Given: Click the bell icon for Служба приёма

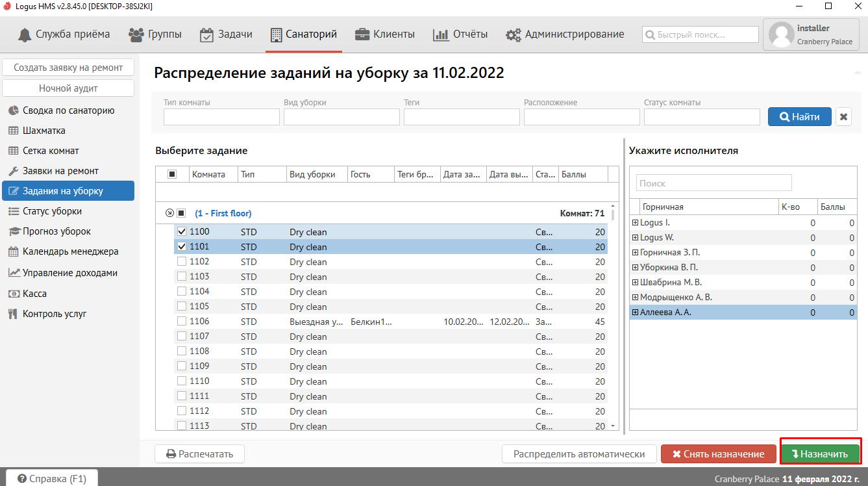Looking at the screenshot, I should [x=25, y=34].
